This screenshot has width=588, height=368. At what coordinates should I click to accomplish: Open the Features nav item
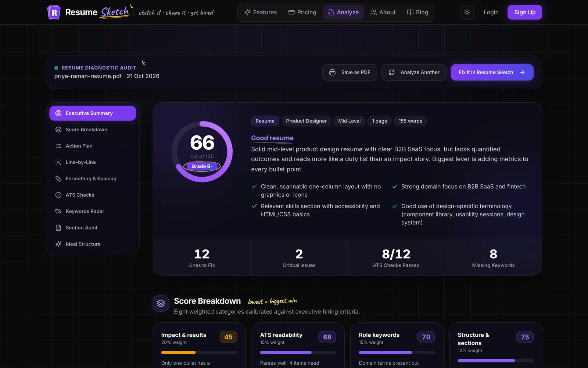261,12
